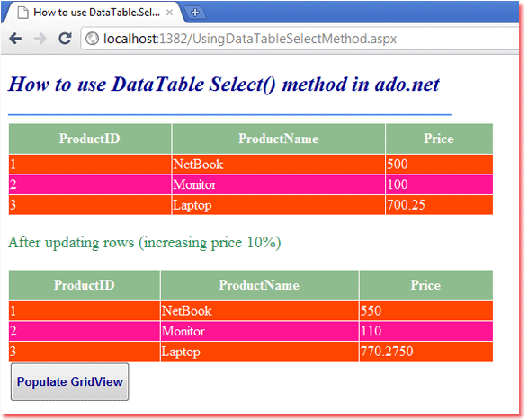
Task: Click the address bar URL
Action: click(x=249, y=39)
